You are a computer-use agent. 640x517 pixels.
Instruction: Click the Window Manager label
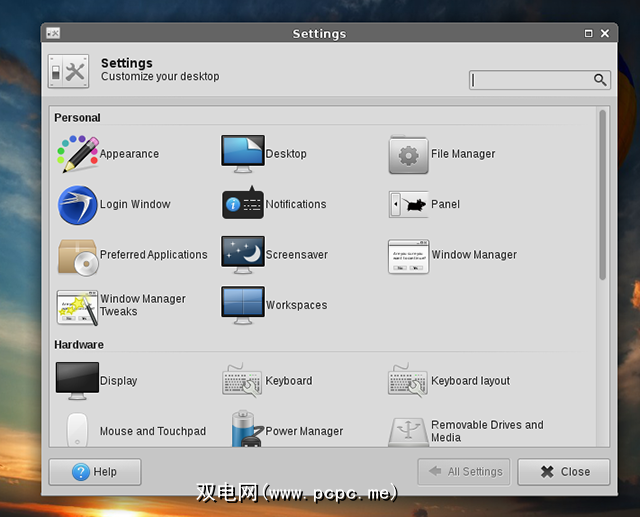(474, 255)
